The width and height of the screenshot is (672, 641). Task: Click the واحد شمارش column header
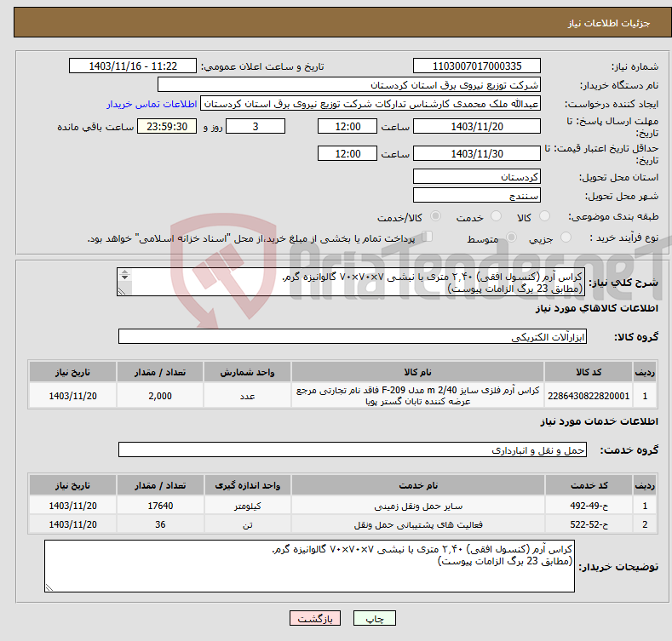[247, 372]
